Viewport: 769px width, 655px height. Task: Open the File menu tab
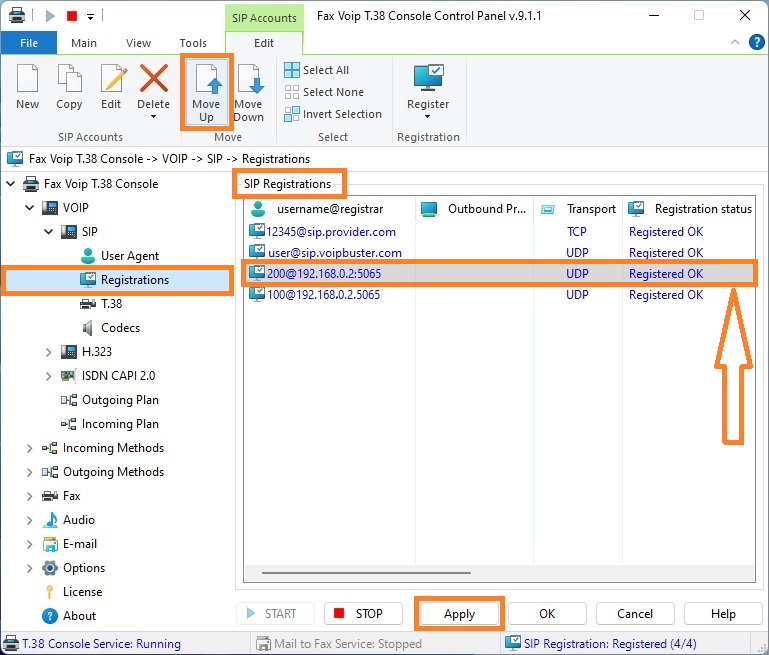(29, 43)
